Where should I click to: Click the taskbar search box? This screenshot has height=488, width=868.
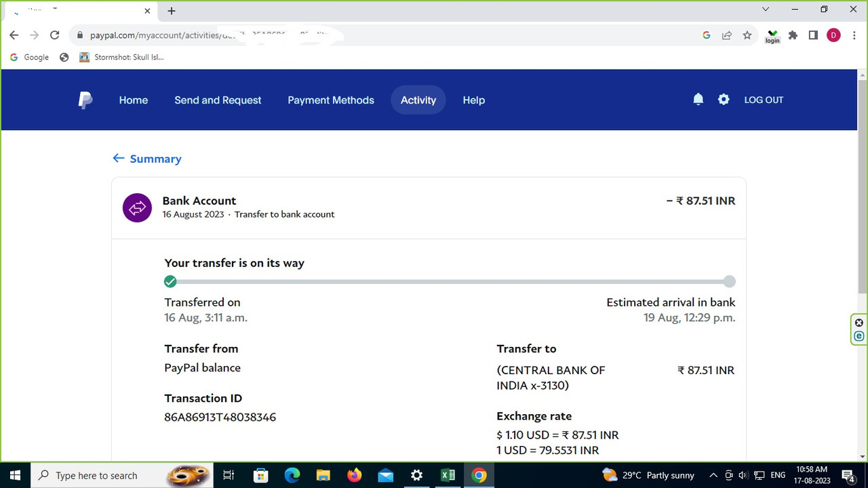(x=122, y=475)
